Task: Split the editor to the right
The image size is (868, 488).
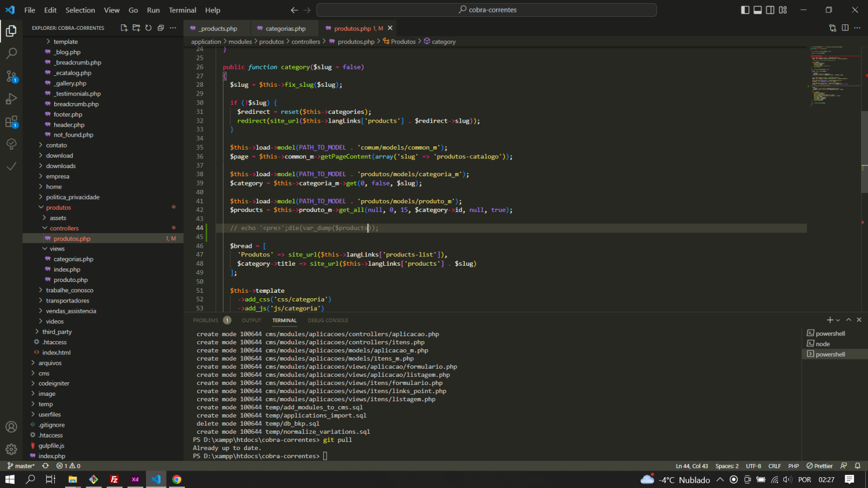Action: coord(845,28)
